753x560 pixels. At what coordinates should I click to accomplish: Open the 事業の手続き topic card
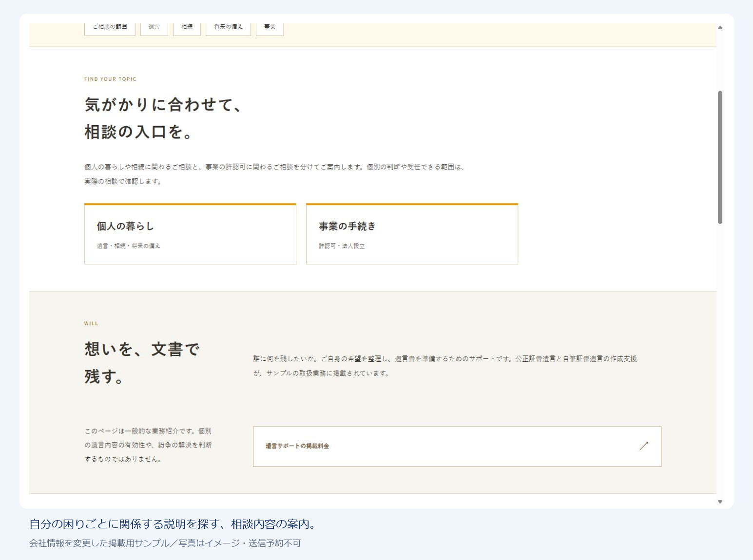click(x=412, y=234)
